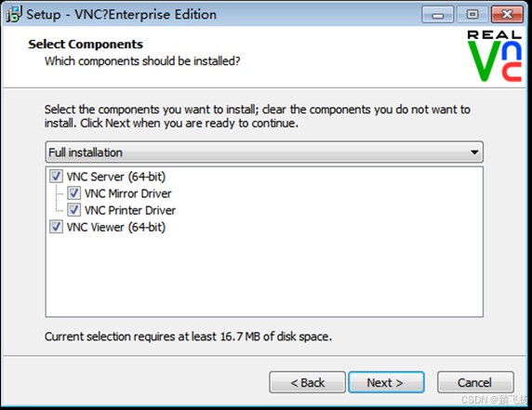Disable the VNC Printer Driver checkbox
Image resolution: width=532 pixels, height=410 pixels.
pyautogui.click(x=73, y=210)
